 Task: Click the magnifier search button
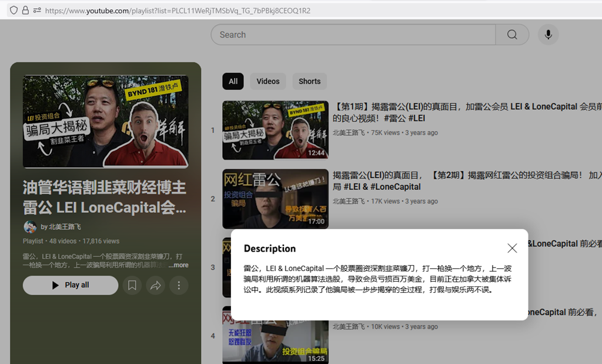click(x=512, y=35)
